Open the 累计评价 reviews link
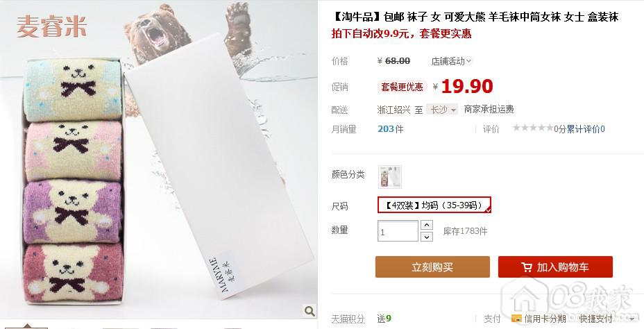This screenshot has height=329, width=644. point(586,129)
